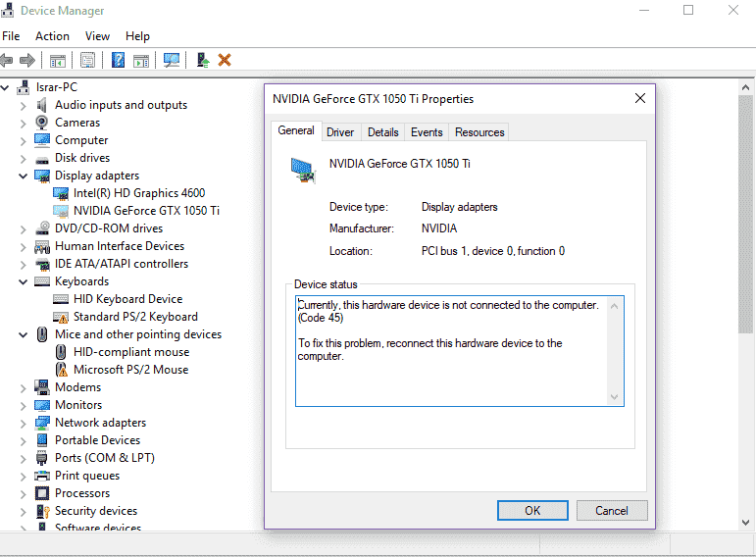Click the Print queues printer icon
The height and width of the screenshot is (557, 756).
pyautogui.click(x=42, y=476)
